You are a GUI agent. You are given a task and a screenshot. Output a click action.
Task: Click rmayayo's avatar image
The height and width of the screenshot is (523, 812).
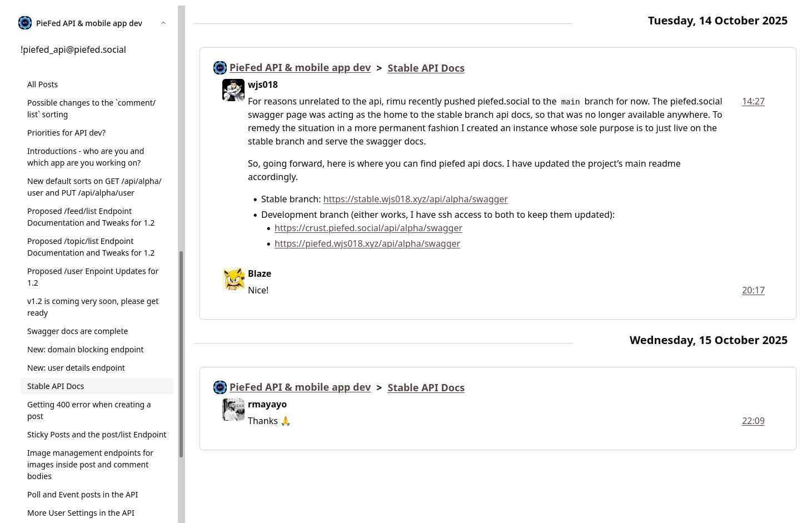pos(233,410)
